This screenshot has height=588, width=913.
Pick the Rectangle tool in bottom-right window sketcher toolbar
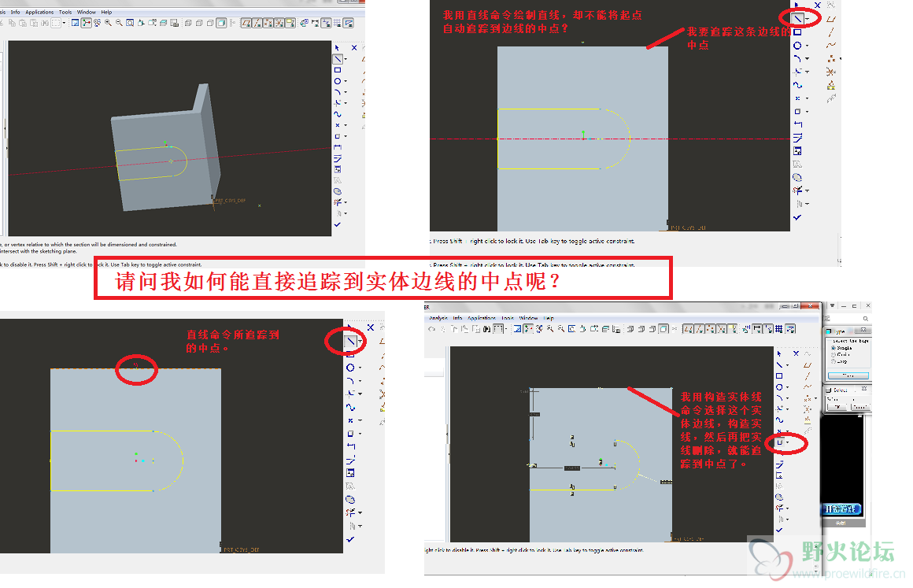point(779,376)
